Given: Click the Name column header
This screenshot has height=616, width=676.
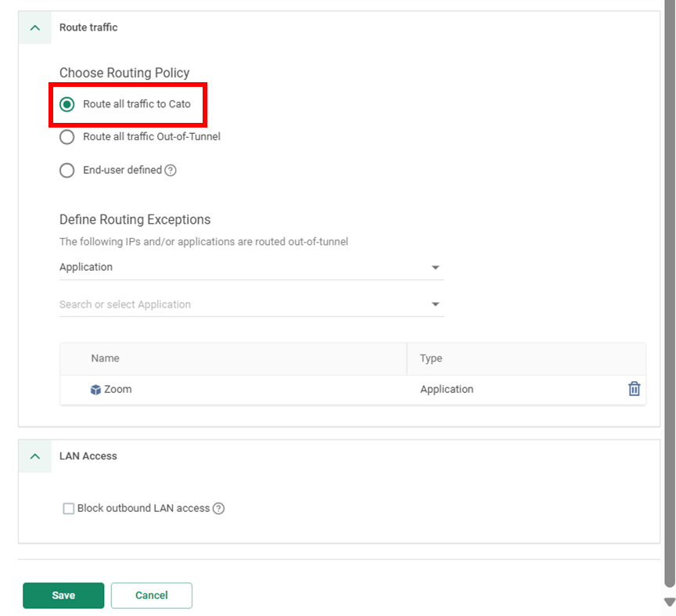Looking at the screenshot, I should 106,358.
